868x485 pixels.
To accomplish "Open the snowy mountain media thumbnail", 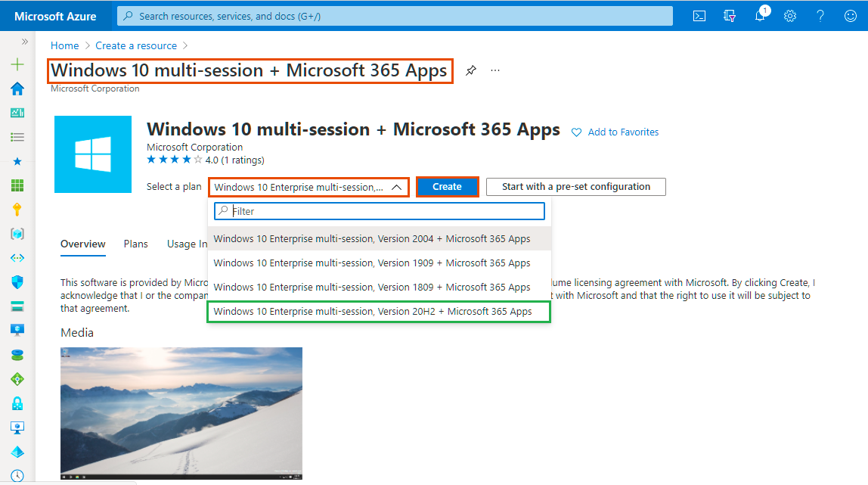I will [x=181, y=414].
